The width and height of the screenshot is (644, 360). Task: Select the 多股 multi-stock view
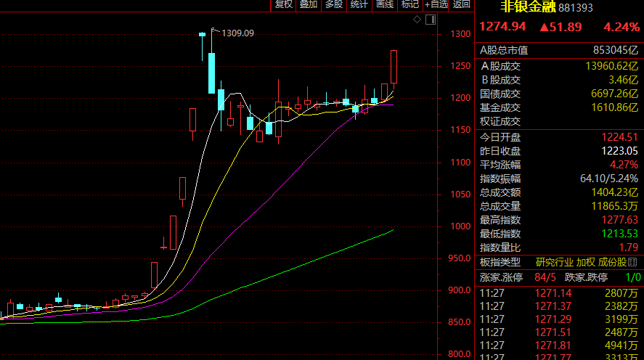333,4
